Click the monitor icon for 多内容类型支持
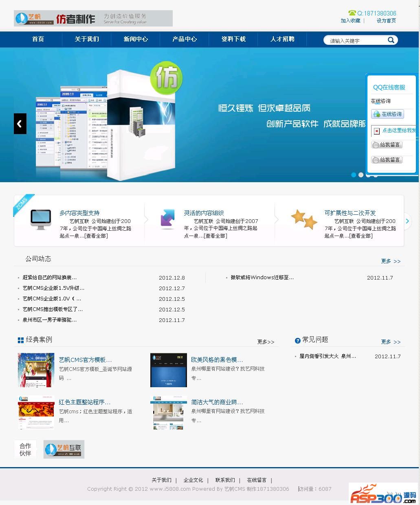 click(41, 220)
